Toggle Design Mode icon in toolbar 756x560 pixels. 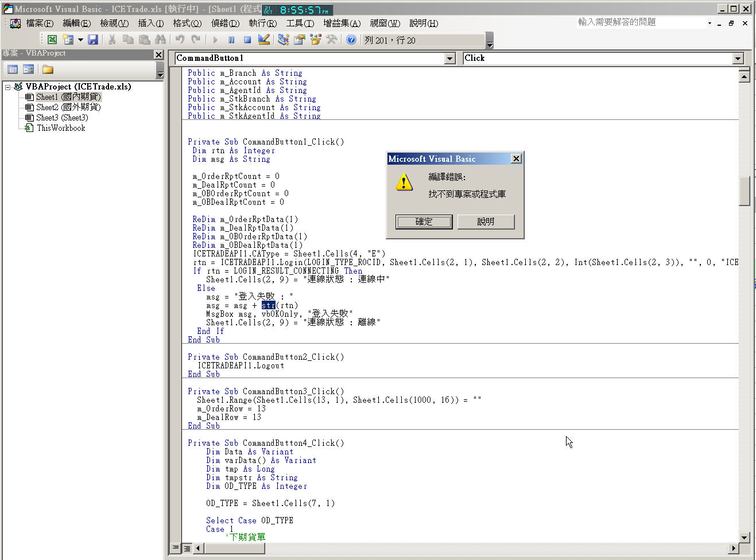[x=263, y=40]
